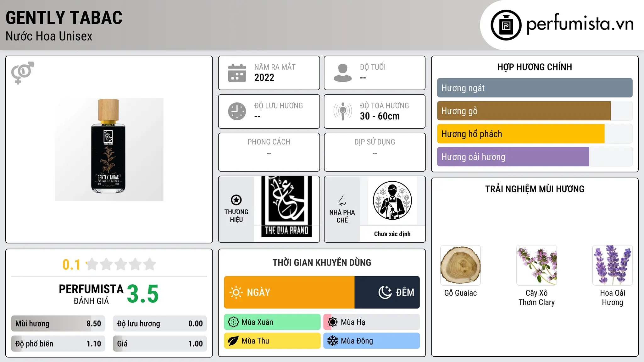The image size is (644, 362).
Task: Click the Độ phổ biến 1.10 score bar
Action: [58, 344]
